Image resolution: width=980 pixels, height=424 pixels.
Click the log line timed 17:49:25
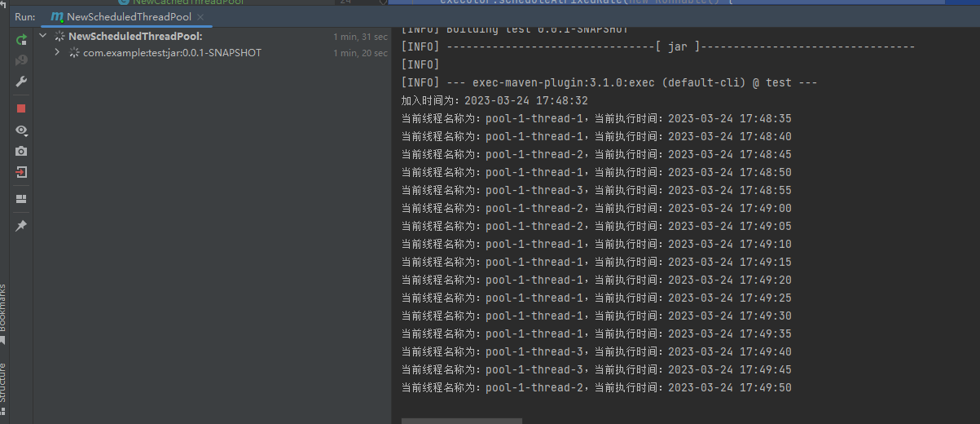[596, 298]
